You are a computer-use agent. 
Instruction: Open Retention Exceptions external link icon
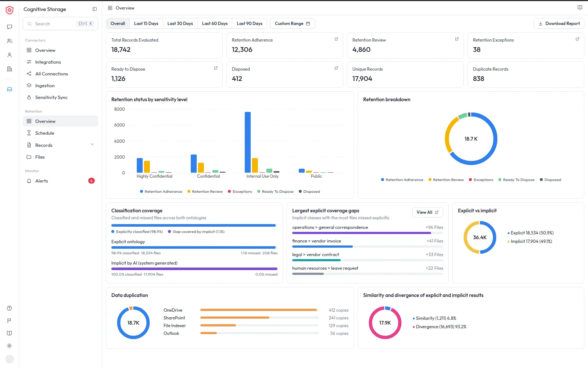pos(577,39)
